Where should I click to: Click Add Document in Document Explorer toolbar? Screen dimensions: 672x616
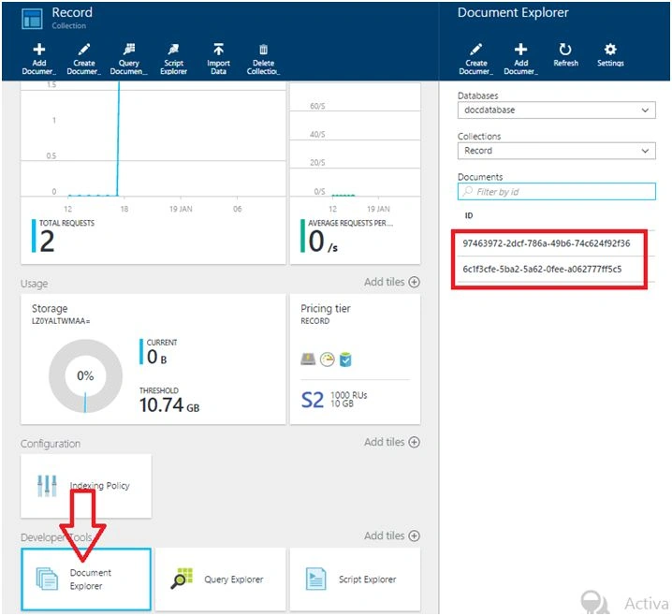point(520,59)
